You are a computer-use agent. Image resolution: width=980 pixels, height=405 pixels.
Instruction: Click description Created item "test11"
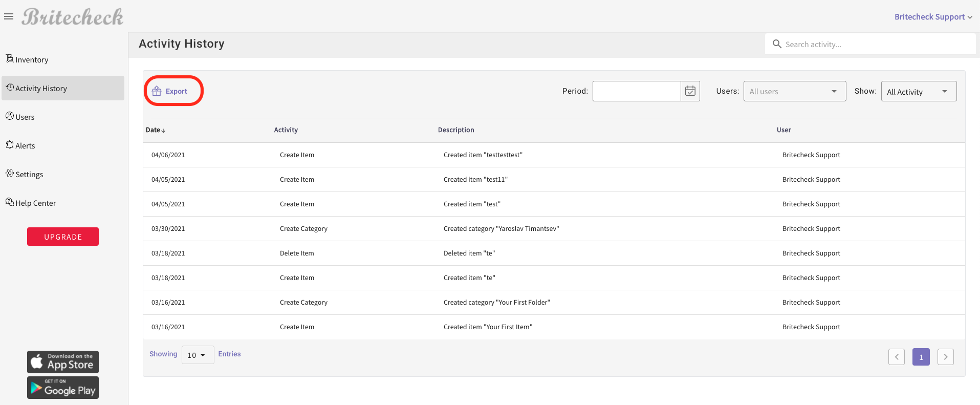[475, 180]
